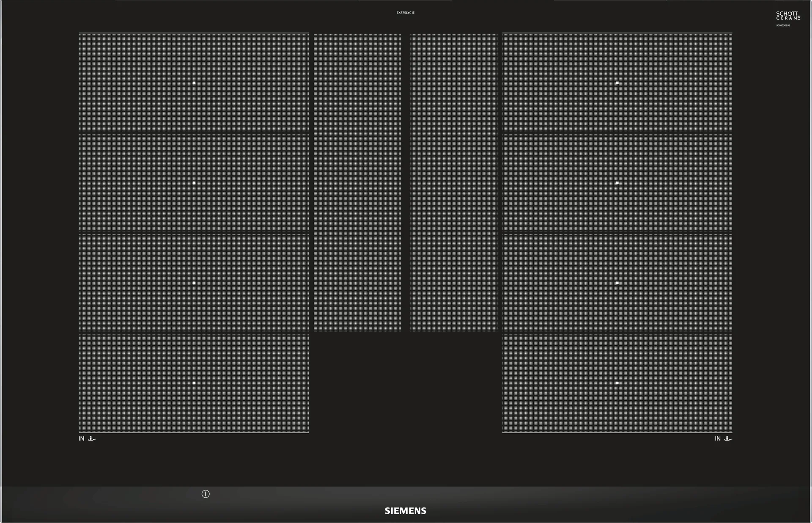This screenshot has width=812, height=523.
Task: Select third right zone center dot
Action: coord(617,283)
